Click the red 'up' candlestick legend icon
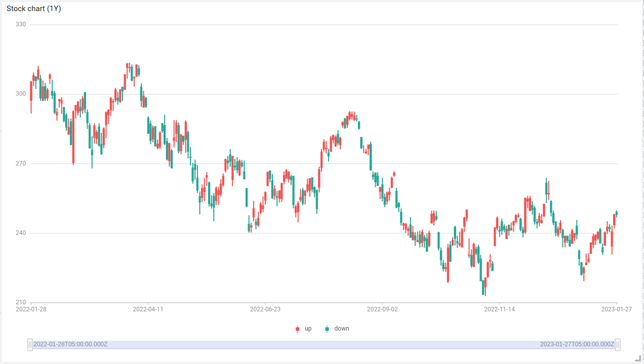Image resolution: width=644 pixels, height=364 pixels. pos(297,329)
